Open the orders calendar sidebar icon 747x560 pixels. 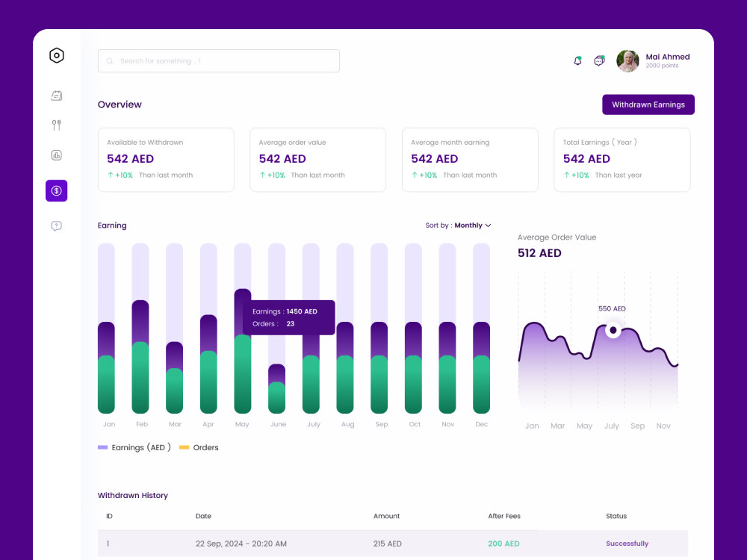[x=57, y=96]
